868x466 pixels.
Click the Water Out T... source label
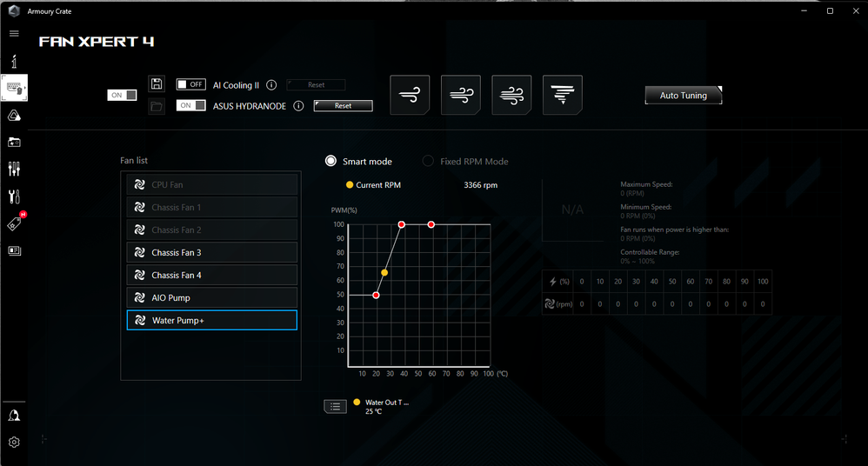coord(387,403)
